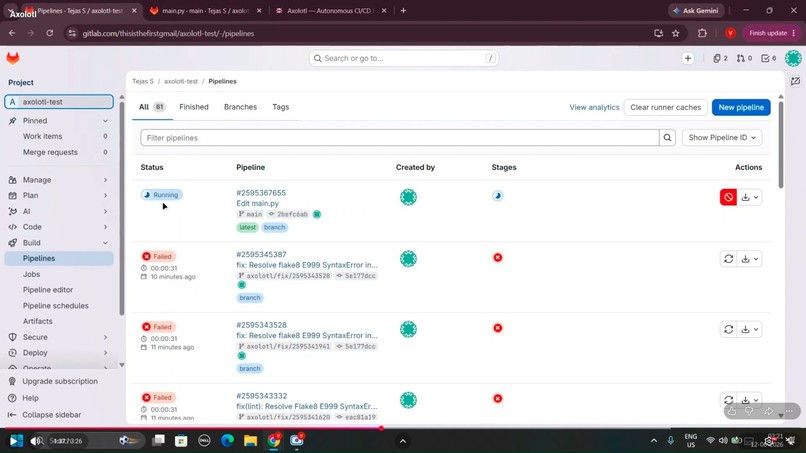Click the browser address bar URL
The height and width of the screenshot is (453, 806).
[168, 33]
